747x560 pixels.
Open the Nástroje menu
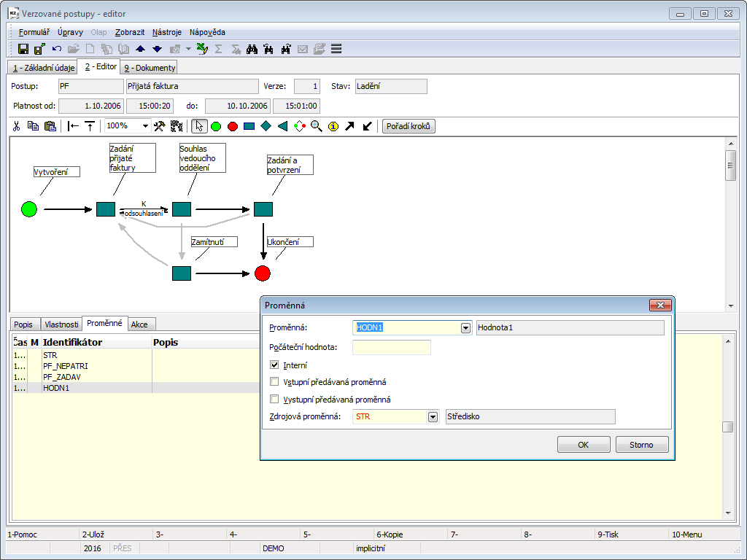(x=168, y=32)
